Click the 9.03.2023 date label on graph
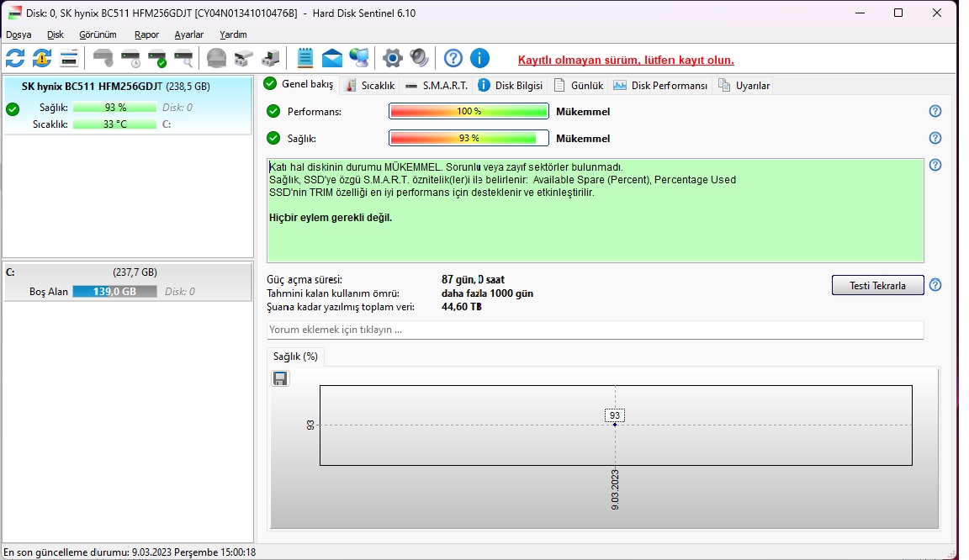The height and width of the screenshot is (560, 969). coord(615,489)
